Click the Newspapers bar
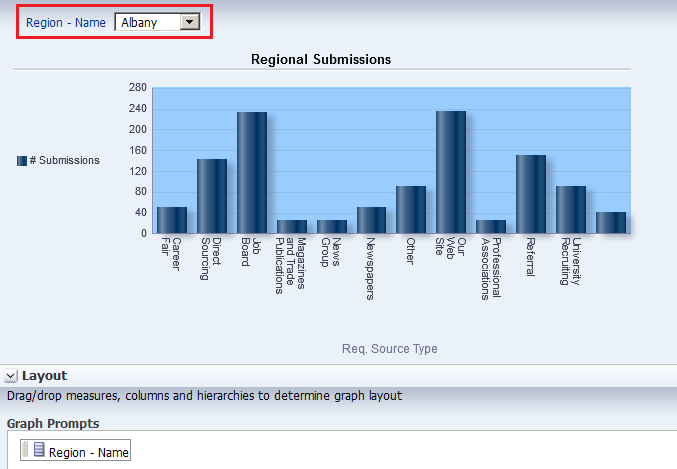 (x=371, y=220)
